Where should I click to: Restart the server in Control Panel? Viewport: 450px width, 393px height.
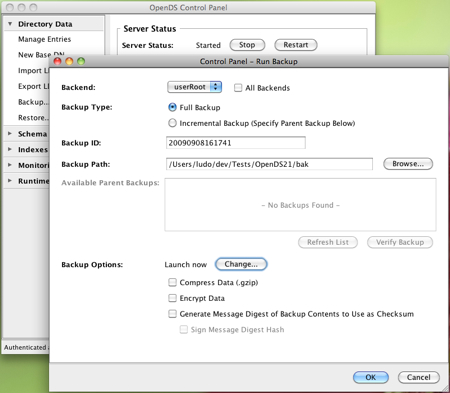coord(296,45)
